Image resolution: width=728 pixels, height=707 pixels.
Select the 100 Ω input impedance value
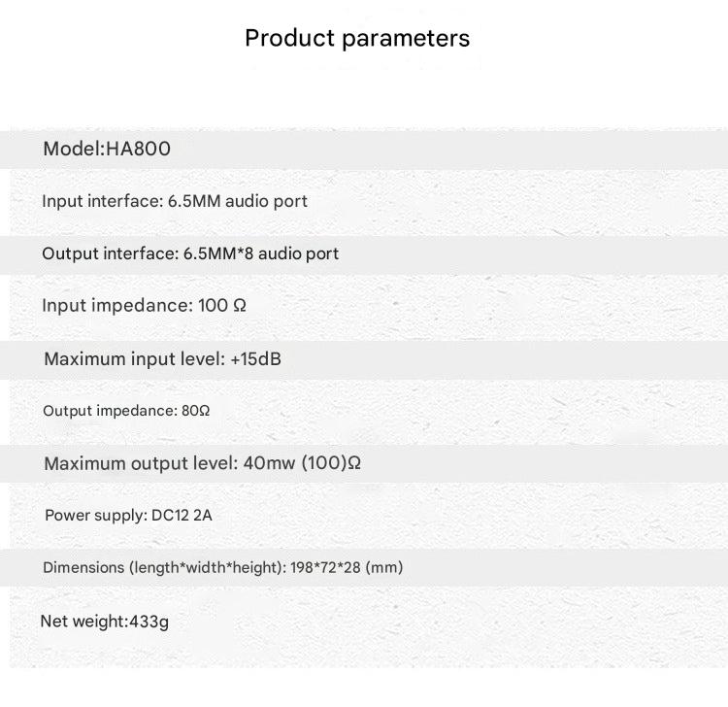click(222, 306)
